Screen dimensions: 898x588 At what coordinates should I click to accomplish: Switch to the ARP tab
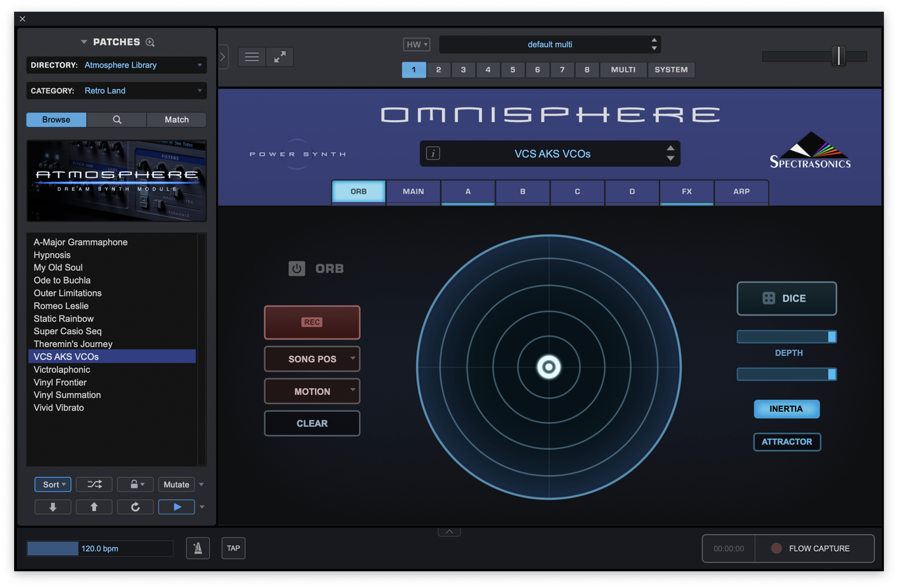(x=742, y=192)
